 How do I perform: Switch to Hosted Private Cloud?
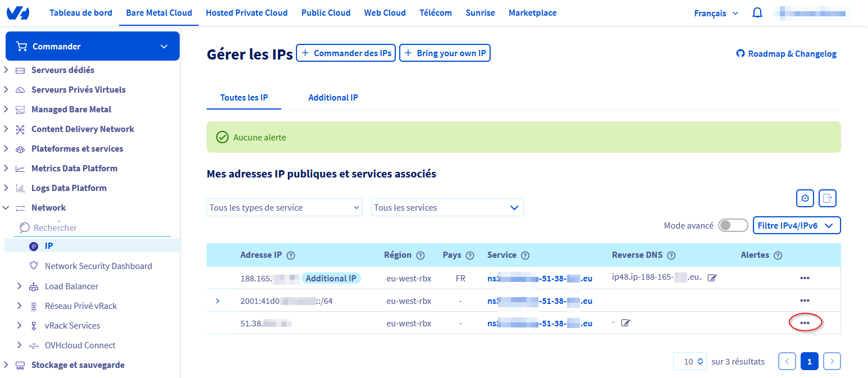(x=247, y=12)
